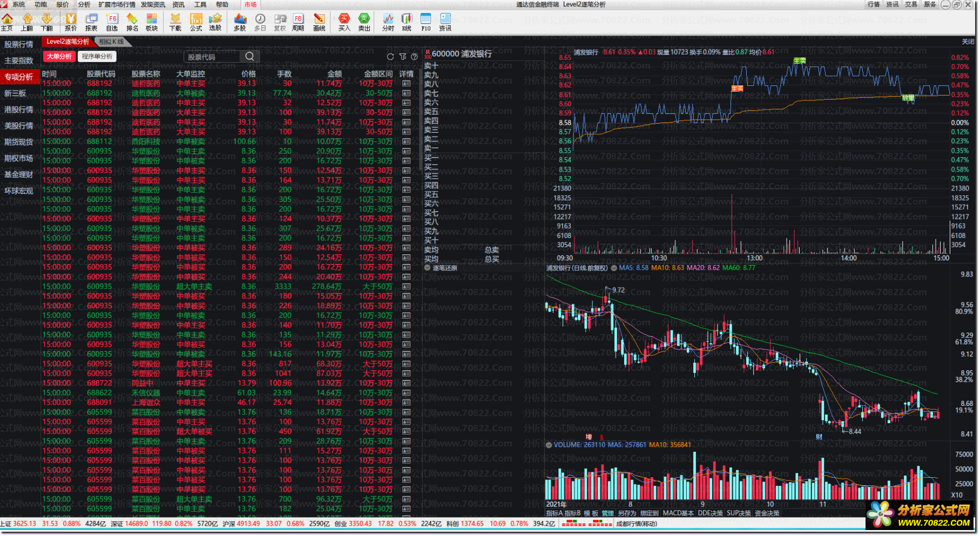
Task: Select 新三板 in left sidebar
Action: click(x=15, y=93)
